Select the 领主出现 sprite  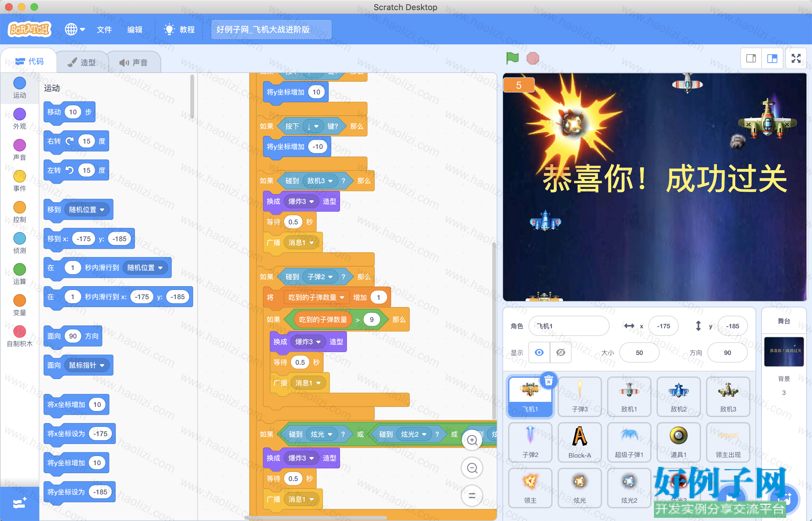pos(728,442)
